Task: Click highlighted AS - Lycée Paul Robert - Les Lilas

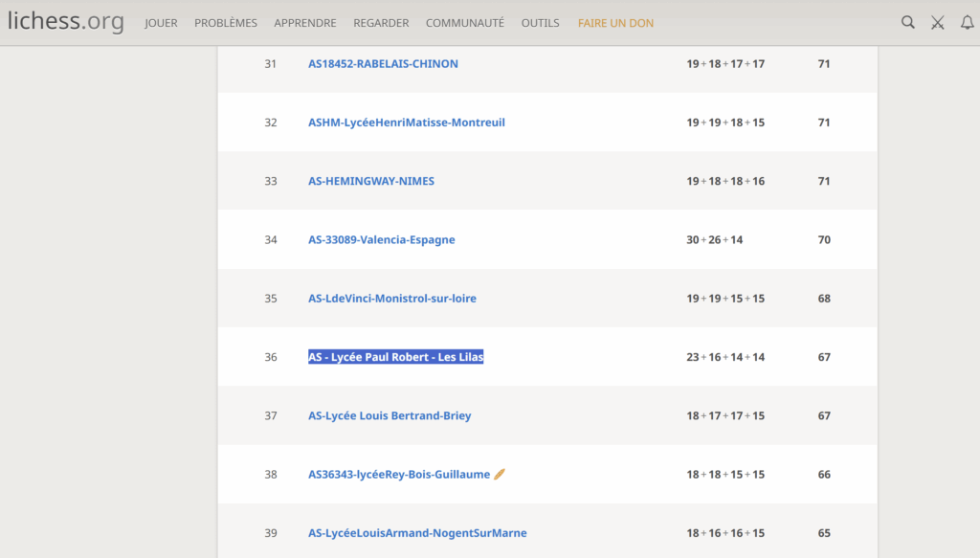Action: click(x=395, y=357)
